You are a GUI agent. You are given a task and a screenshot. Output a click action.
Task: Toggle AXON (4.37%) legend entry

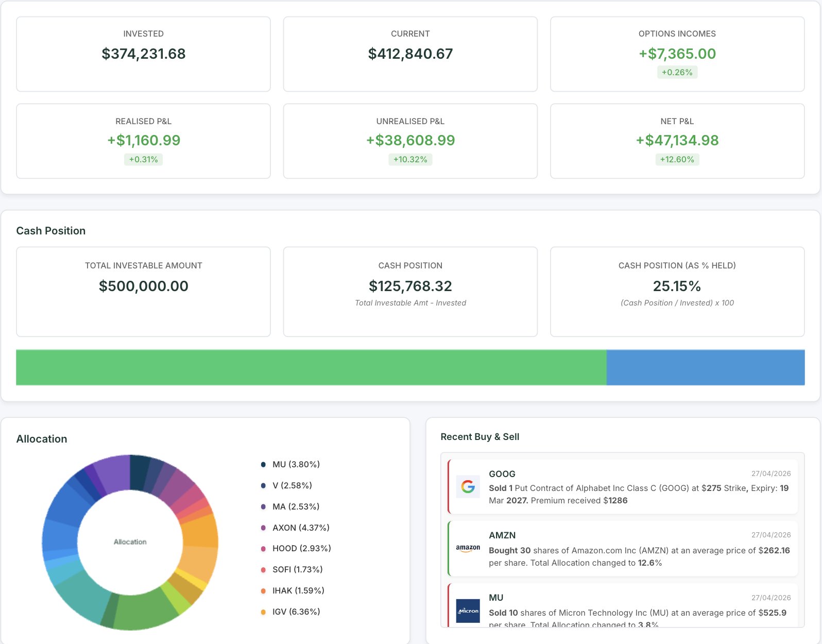(x=295, y=528)
